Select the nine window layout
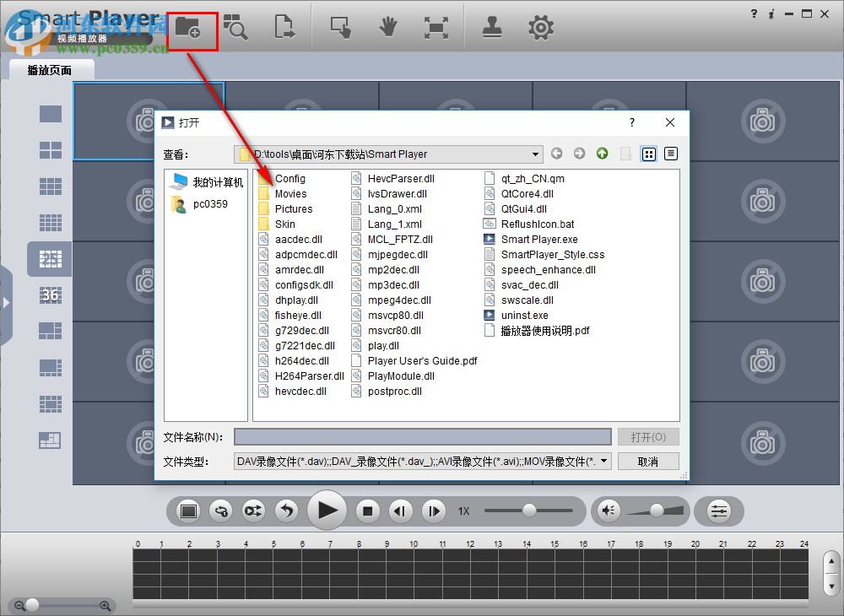The height and width of the screenshot is (616, 844). pyautogui.click(x=50, y=186)
